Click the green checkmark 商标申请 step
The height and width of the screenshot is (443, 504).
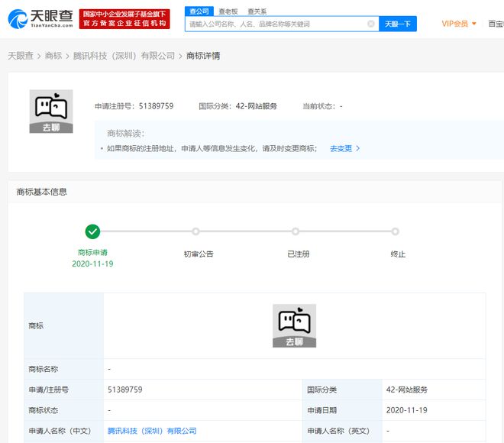coord(92,231)
